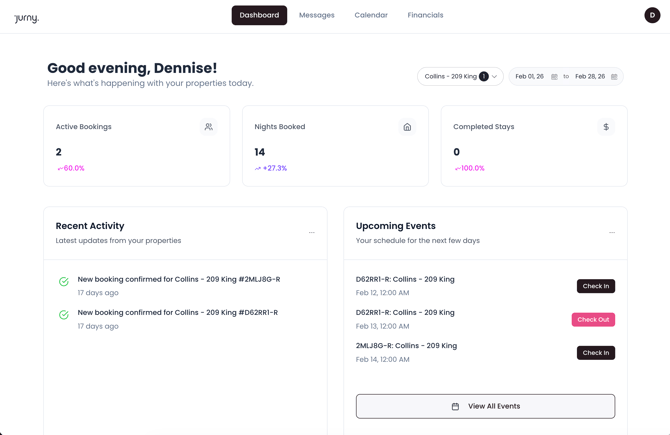Screen dimensions: 670x435
Task: Click the #D62RR1-R booking checkmark icon
Action: click(x=64, y=315)
